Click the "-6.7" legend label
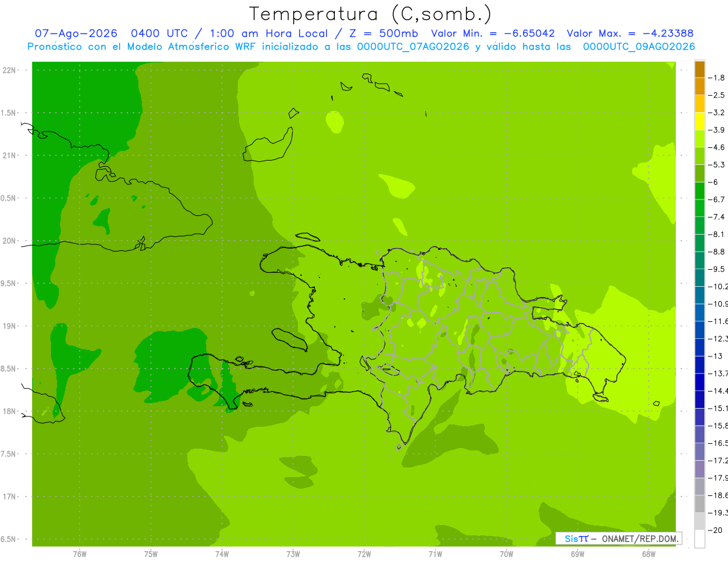Viewport: 728px width, 562px height. click(x=717, y=199)
